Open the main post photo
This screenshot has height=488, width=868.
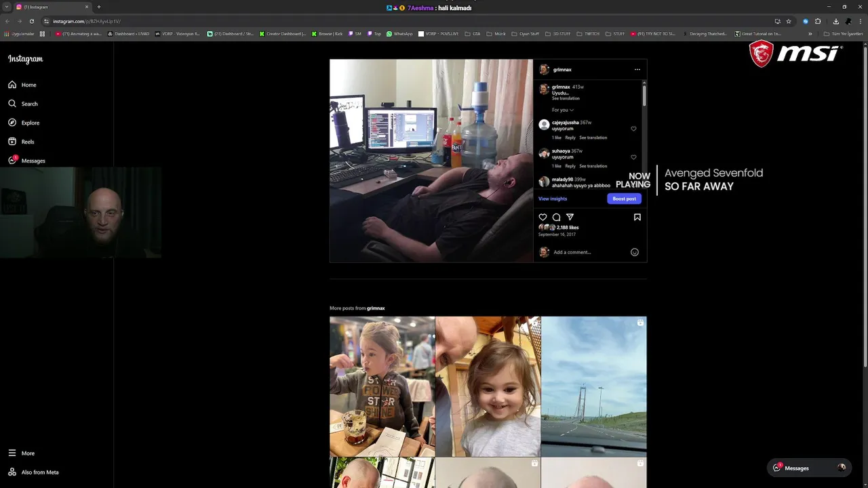(x=431, y=161)
